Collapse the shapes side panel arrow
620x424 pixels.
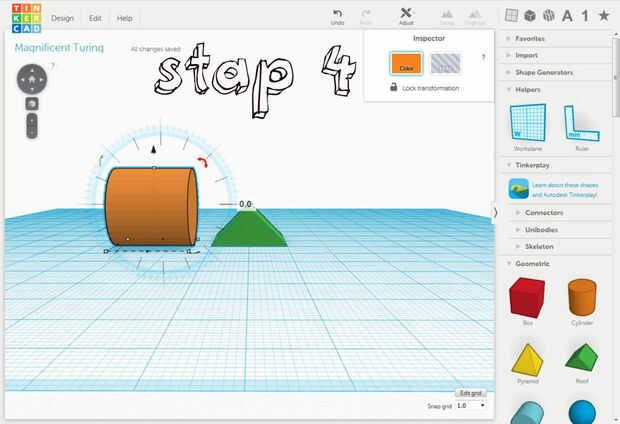coord(495,213)
